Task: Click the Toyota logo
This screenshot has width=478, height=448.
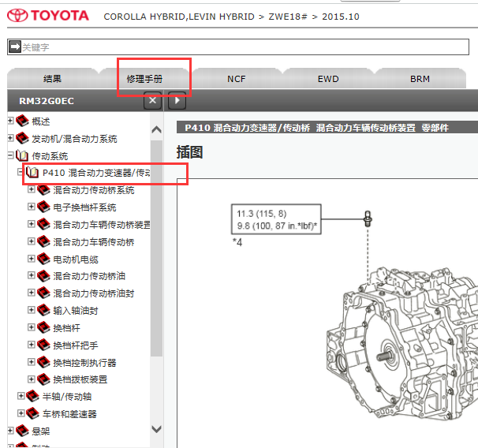Action: pyautogui.click(x=48, y=16)
